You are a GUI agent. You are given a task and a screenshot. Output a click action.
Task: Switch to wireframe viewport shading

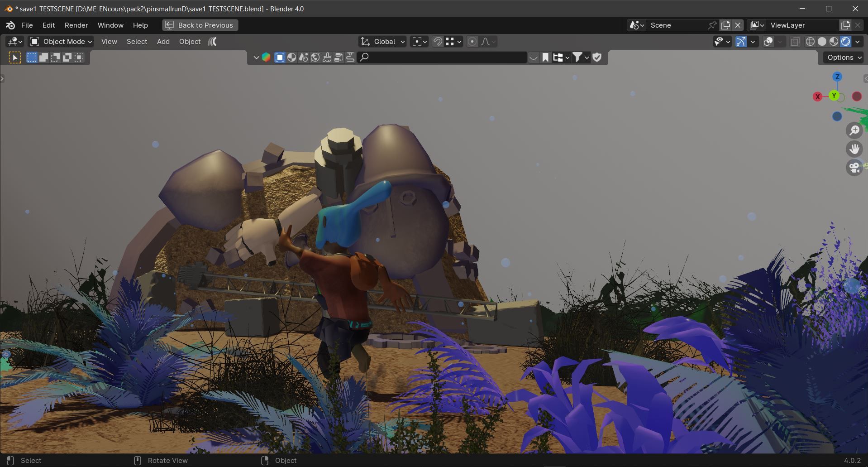point(810,42)
